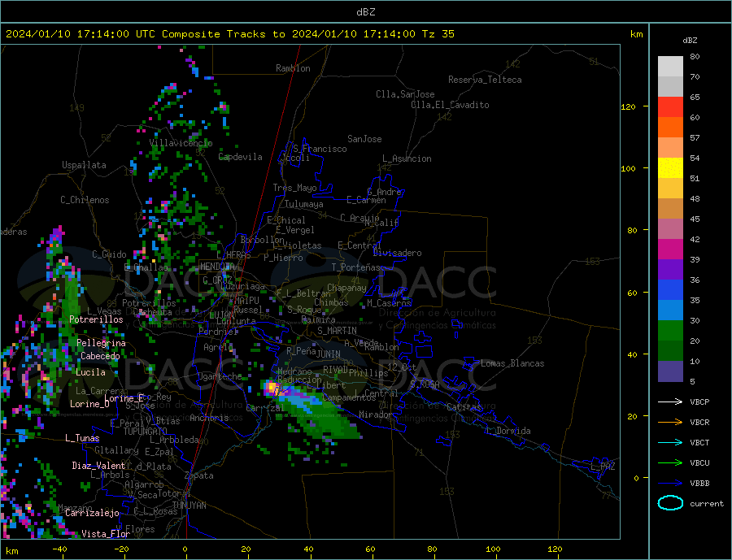This screenshot has height=560, width=732.
Task: Select the magenta swatch between 42 and 39
Action: (x=670, y=250)
